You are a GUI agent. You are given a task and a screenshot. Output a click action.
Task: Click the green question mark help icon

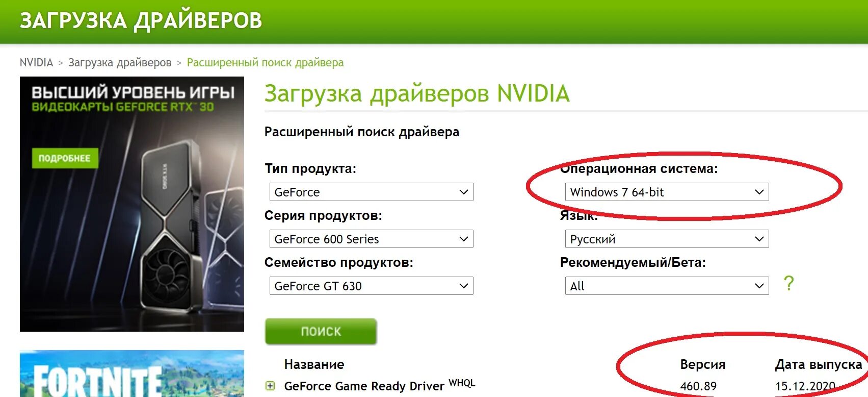[788, 283]
